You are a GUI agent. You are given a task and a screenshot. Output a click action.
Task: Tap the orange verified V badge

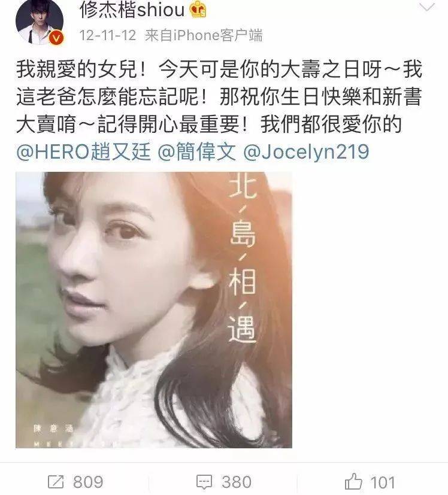pyautogui.click(x=56, y=38)
